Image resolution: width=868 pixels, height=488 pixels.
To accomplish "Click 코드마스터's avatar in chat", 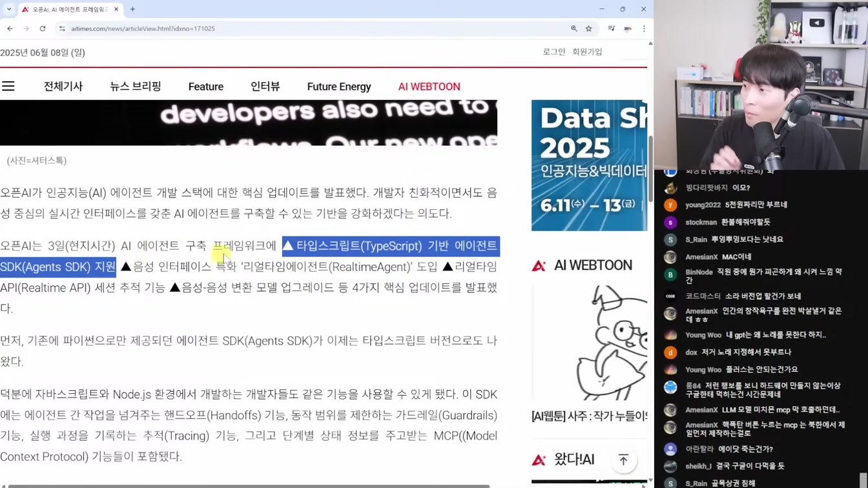I will (670, 296).
